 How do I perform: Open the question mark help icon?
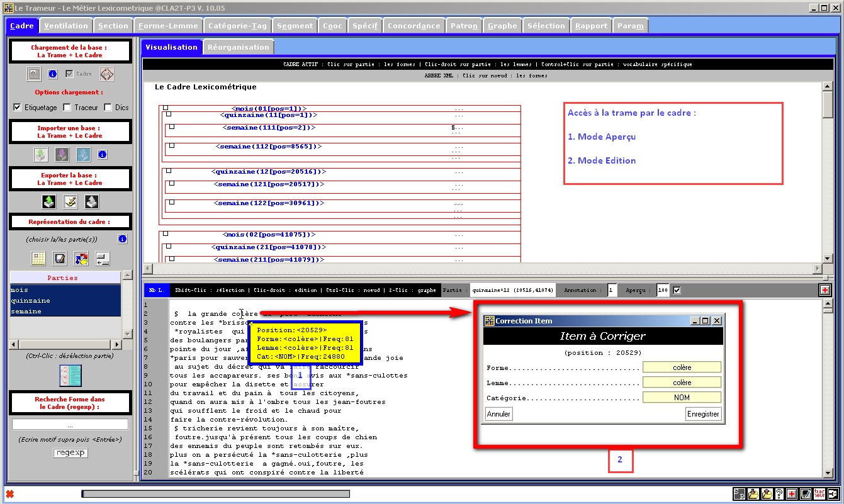pos(779,494)
